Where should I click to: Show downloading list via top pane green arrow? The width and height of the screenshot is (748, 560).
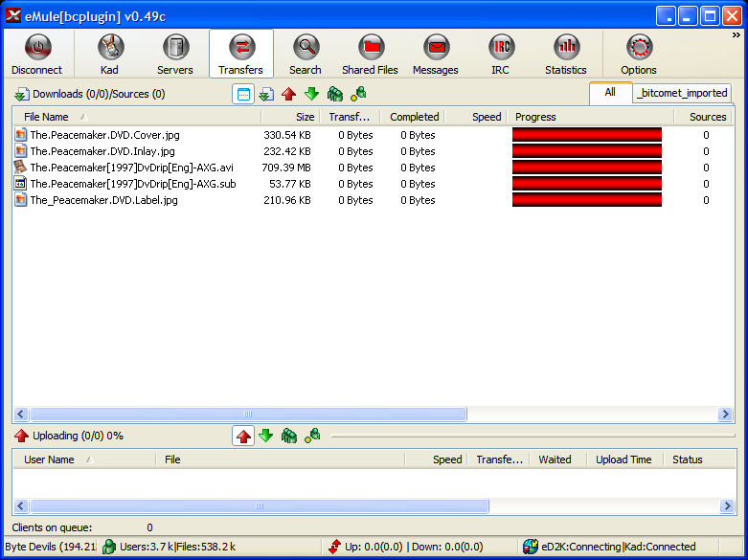pyautogui.click(x=312, y=94)
